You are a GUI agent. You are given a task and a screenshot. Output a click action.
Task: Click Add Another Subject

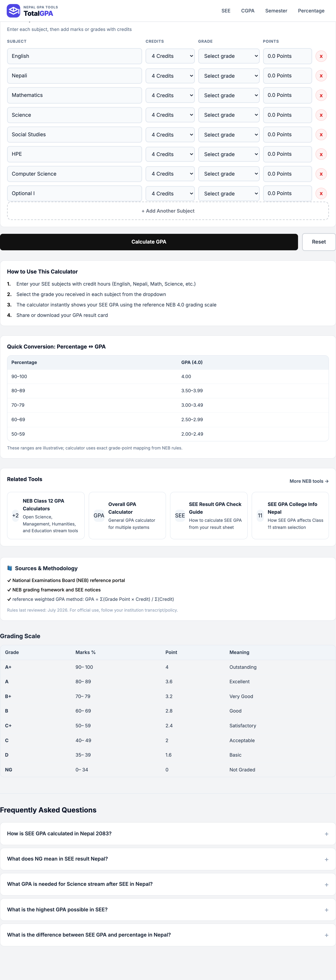[168, 211]
